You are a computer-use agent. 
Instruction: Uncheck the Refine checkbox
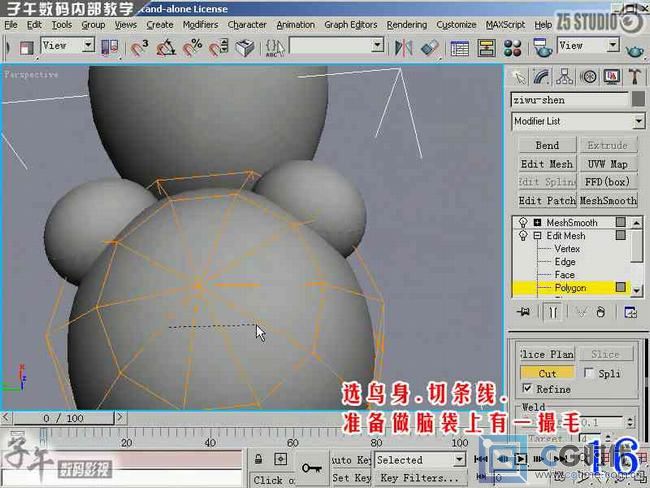(x=526, y=388)
